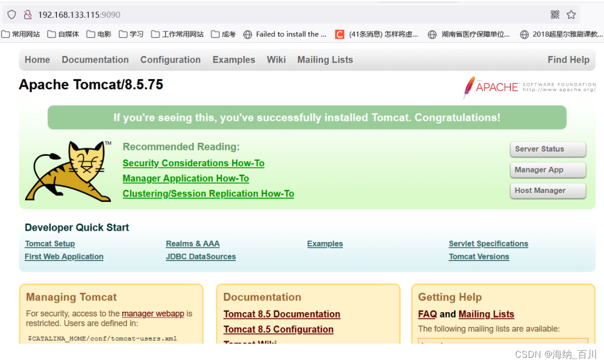Click the Tomcat cat mascot image
This screenshot has height=364, width=604.
click(69, 171)
